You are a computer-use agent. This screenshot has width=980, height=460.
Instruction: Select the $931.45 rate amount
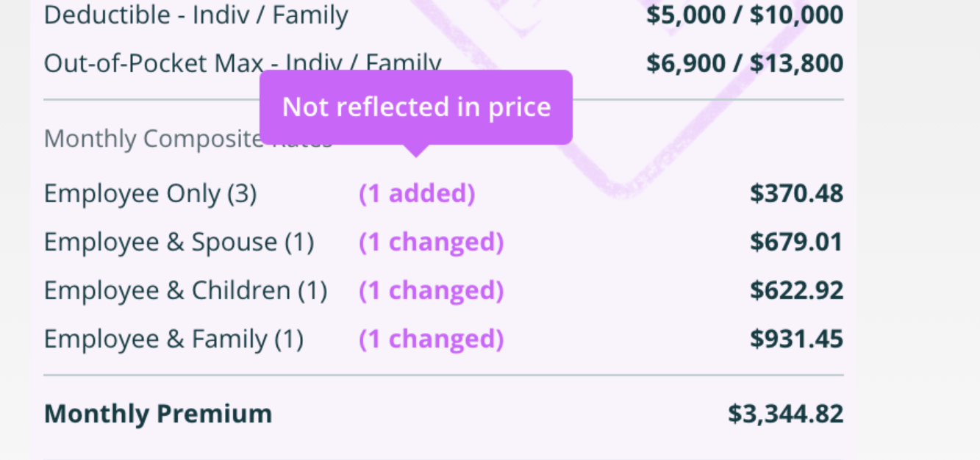point(796,339)
